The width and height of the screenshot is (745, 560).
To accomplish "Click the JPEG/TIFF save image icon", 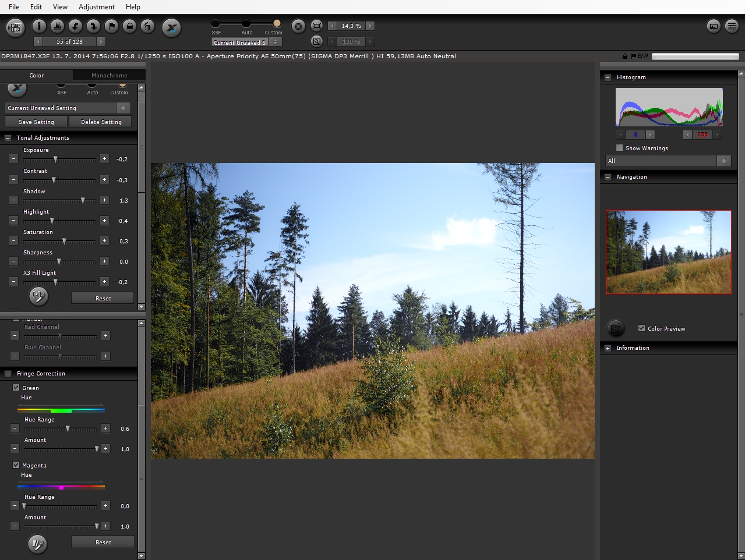I will (x=15, y=27).
